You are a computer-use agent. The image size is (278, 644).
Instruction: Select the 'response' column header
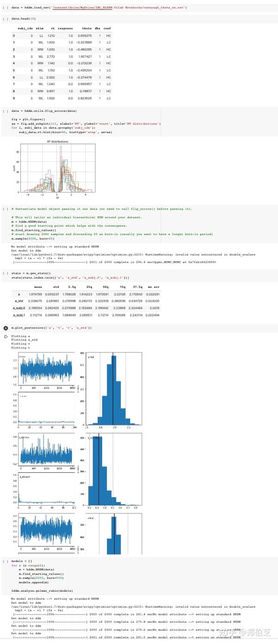[x=65, y=29]
